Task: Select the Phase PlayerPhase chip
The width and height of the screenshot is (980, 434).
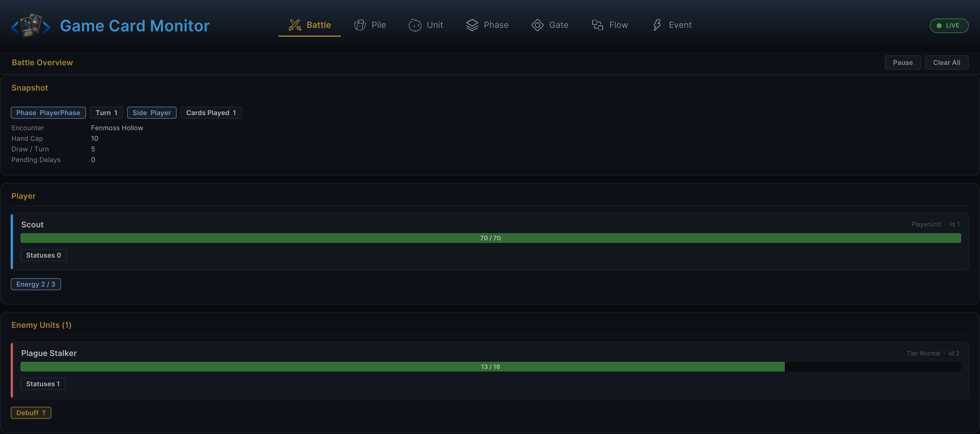Action: tap(48, 113)
